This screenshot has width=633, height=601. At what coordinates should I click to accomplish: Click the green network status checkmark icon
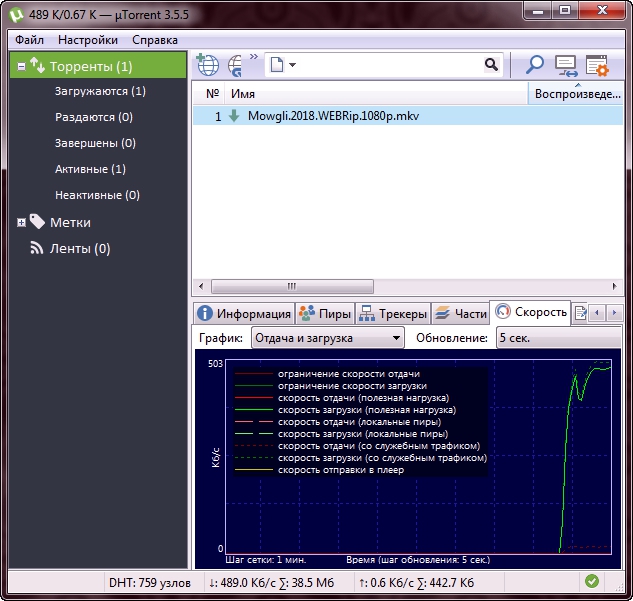(x=592, y=581)
